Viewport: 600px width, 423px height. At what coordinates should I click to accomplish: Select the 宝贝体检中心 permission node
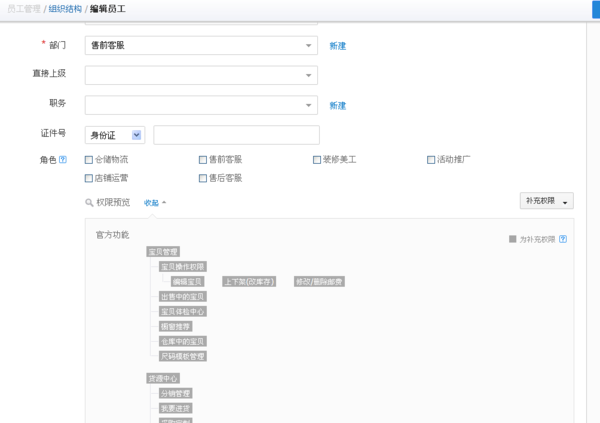coord(183,311)
